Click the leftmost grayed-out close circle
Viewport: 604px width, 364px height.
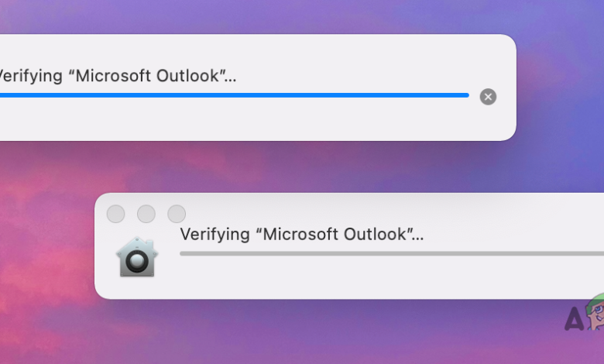tap(115, 214)
